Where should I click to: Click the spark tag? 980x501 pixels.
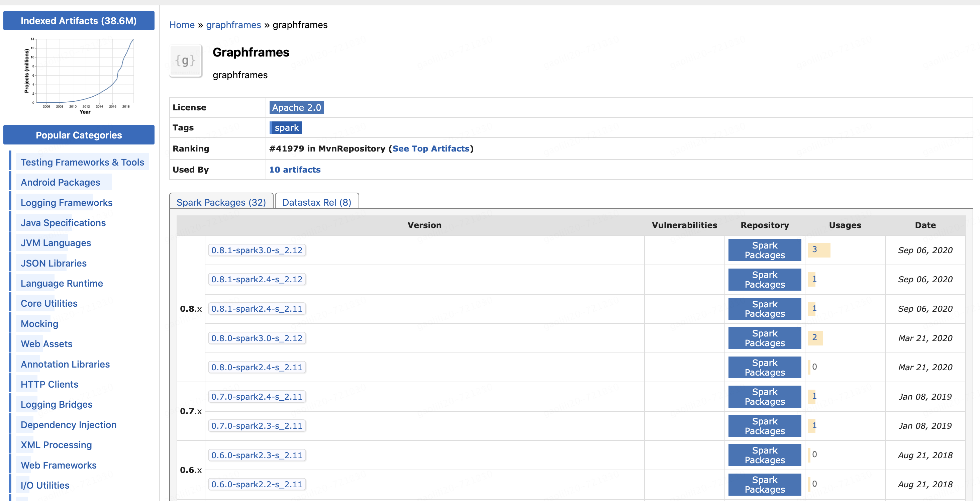click(x=286, y=128)
